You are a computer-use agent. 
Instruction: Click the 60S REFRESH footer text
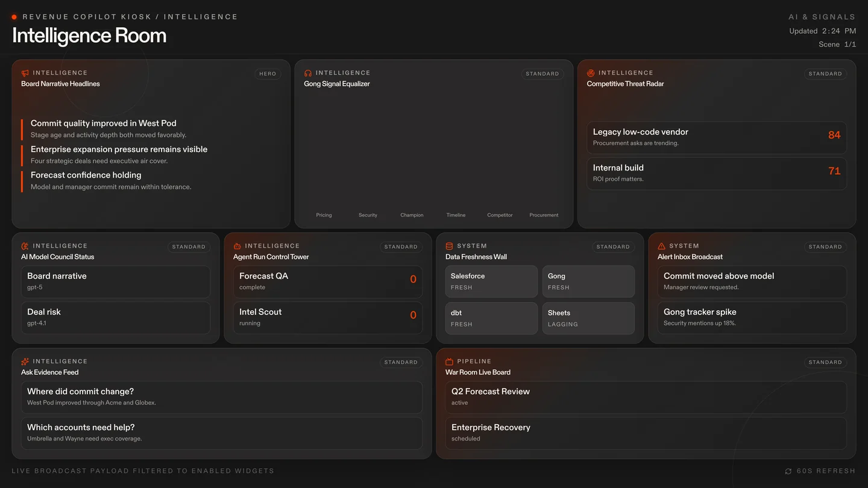826,471
